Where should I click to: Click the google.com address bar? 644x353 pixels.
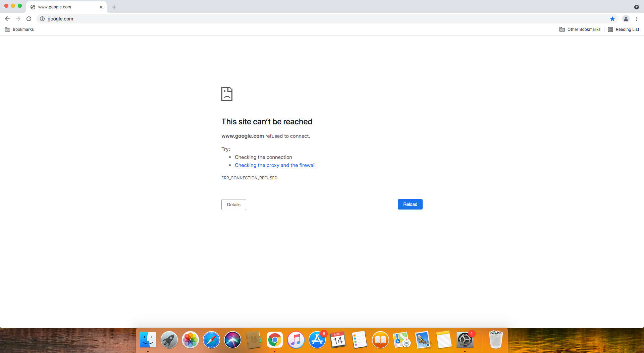coord(327,19)
